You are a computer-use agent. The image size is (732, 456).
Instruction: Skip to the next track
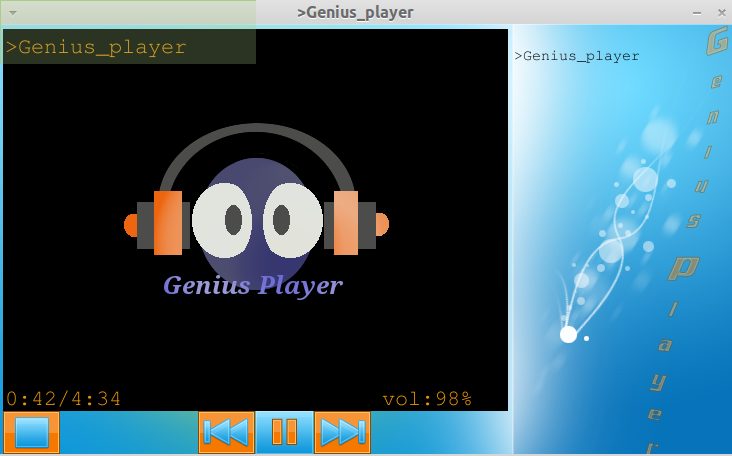(342, 432)
